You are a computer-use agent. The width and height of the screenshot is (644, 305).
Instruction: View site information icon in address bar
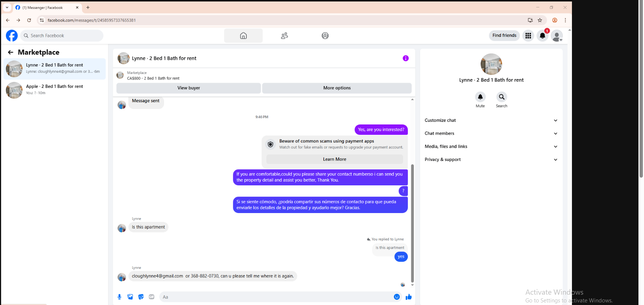[42, 20]
